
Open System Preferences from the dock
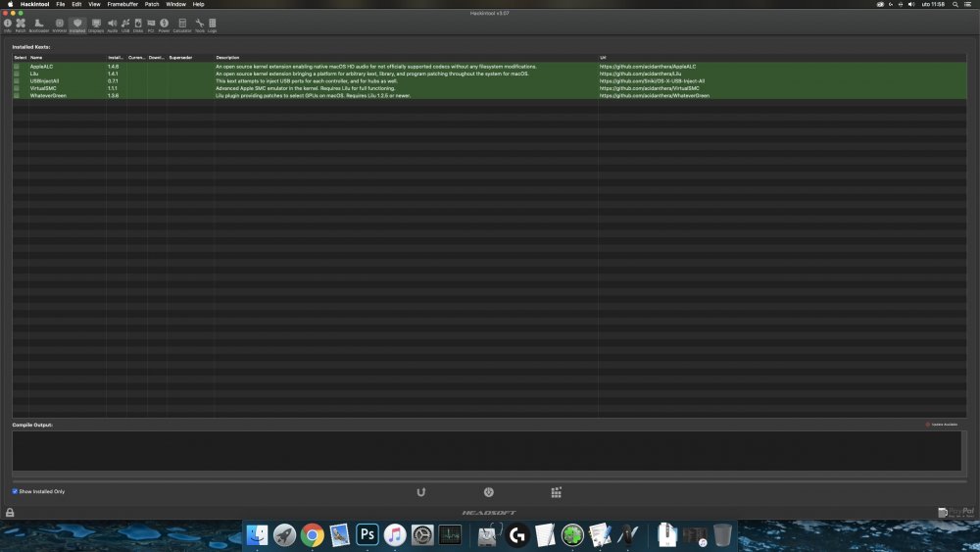pos(421,535)
